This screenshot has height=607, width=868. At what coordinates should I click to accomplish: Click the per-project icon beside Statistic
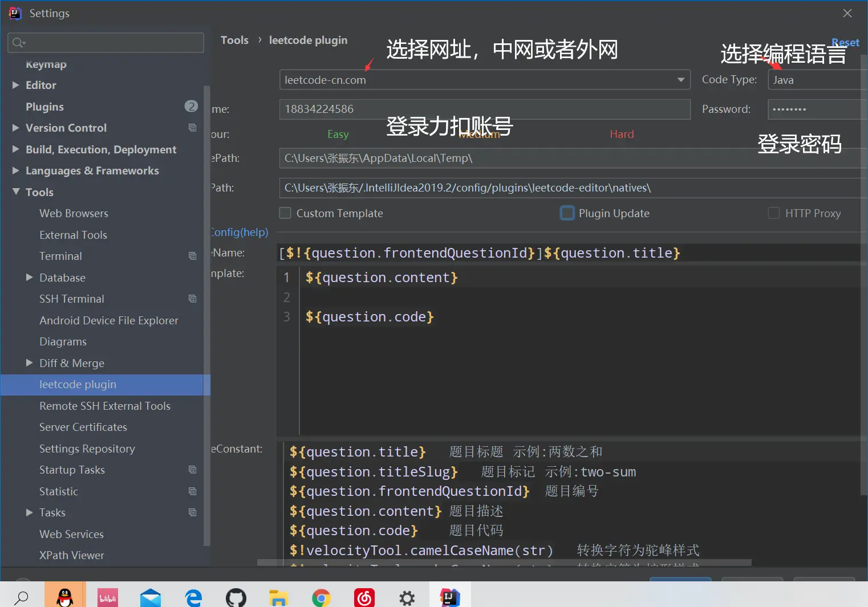click(x=193, y=491)
